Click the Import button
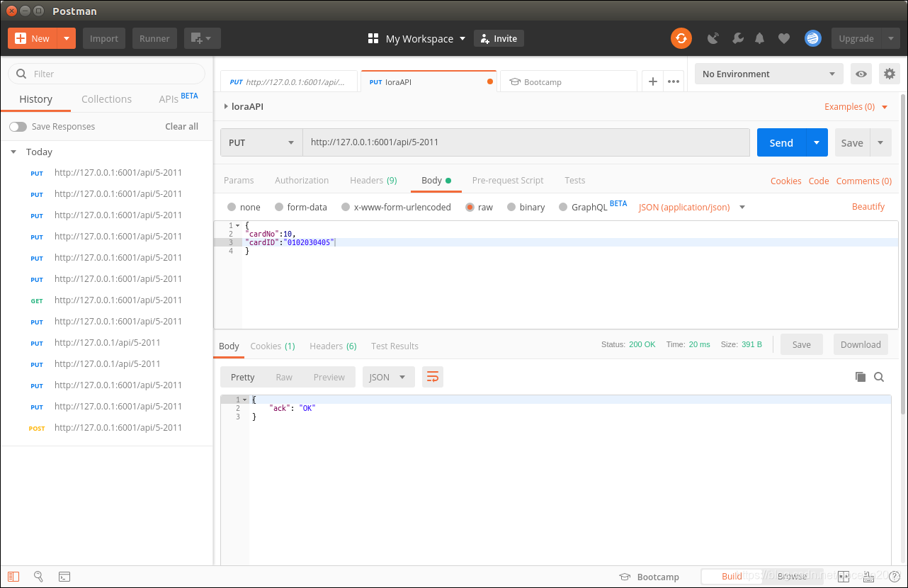 point(104,38)
